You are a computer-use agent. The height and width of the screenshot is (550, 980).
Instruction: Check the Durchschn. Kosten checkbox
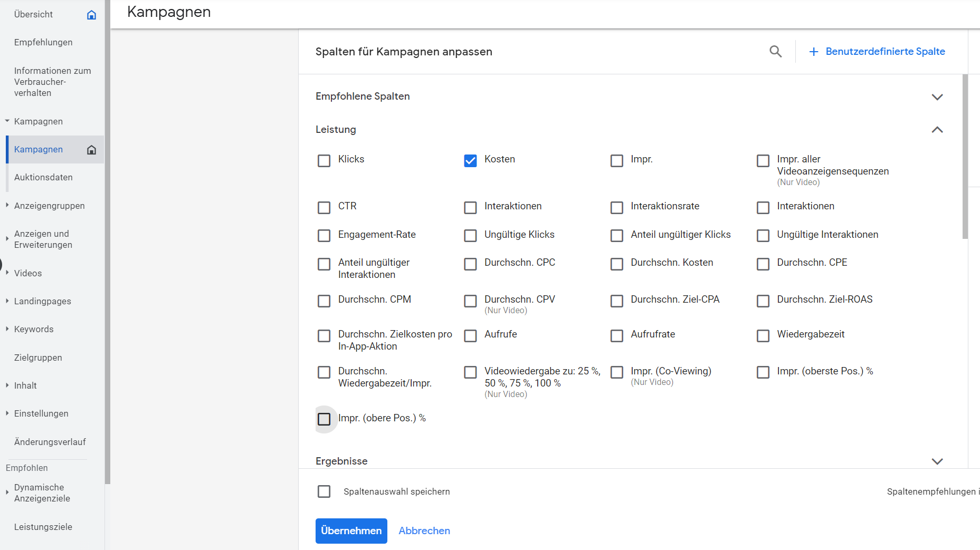(616, 264)
